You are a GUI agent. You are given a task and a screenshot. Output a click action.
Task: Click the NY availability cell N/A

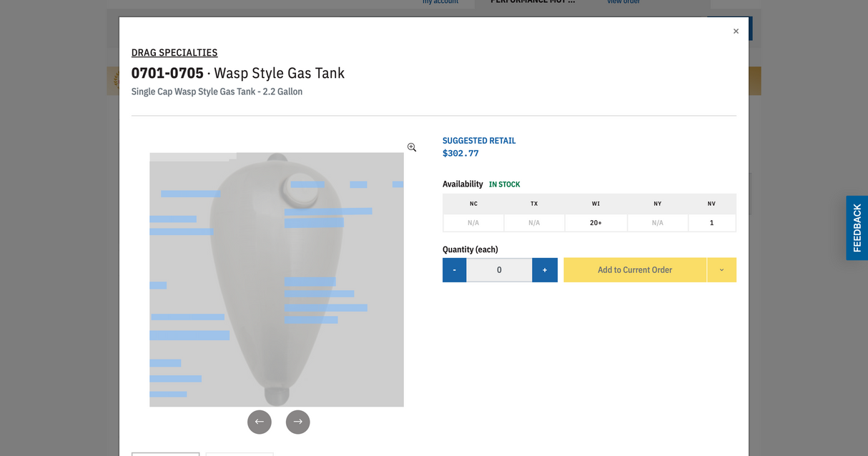click(658, 223)
